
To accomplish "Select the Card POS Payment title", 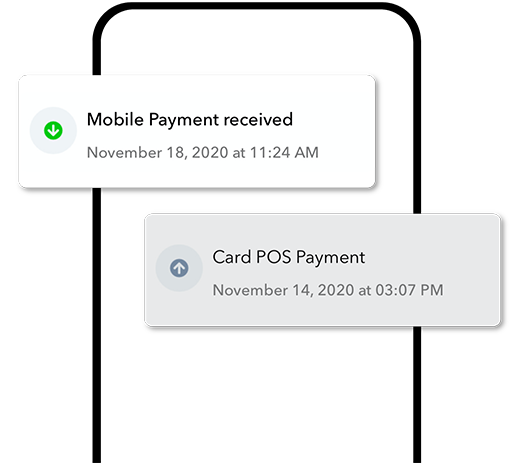I will pyautogui.click(x=289, y=258).
